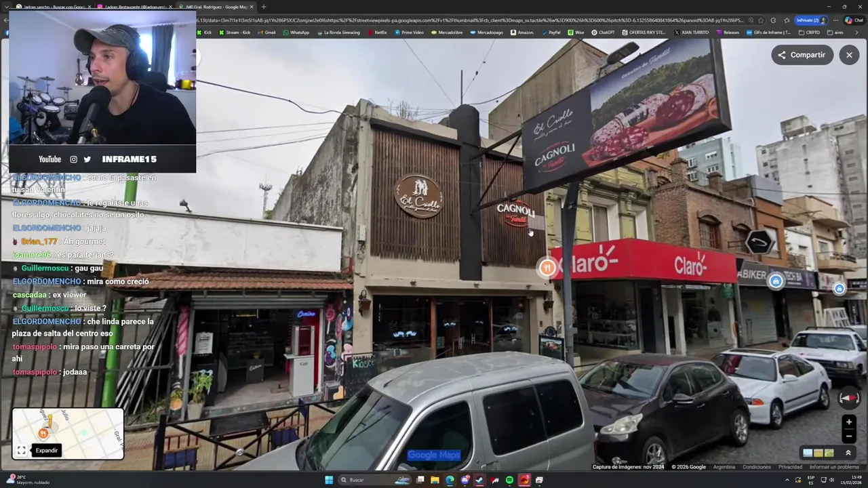Open the Stream - Kick bookmark

coord(234,32)
